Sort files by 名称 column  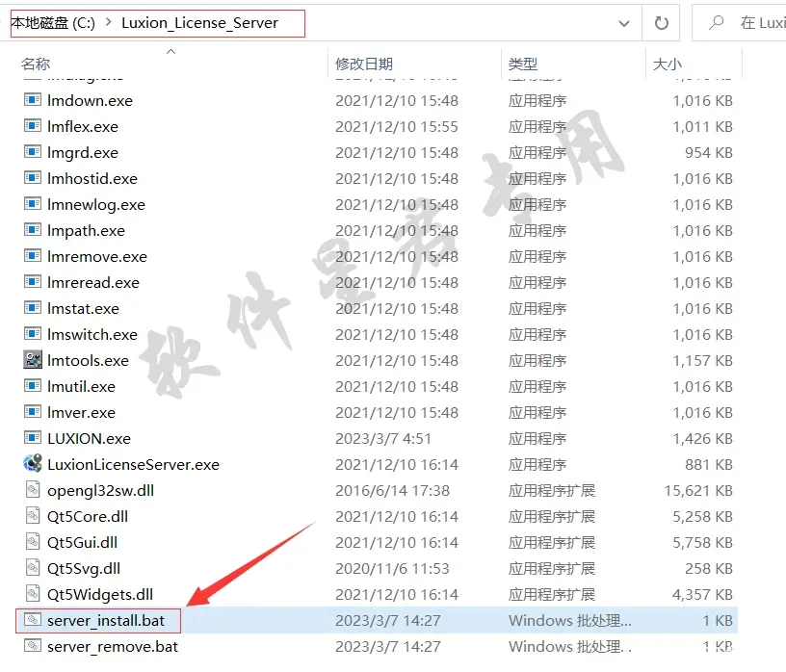[x=36, y=65]
